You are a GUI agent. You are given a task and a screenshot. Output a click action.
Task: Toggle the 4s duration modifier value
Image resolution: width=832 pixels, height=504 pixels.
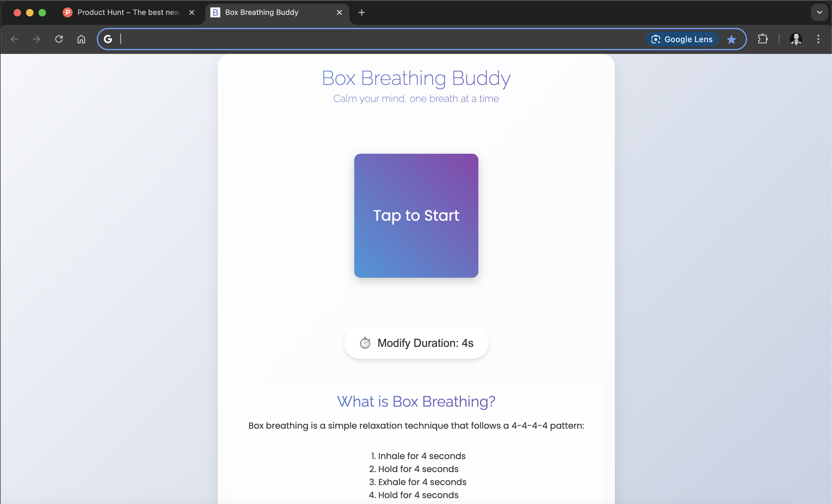tap(416, 343)
